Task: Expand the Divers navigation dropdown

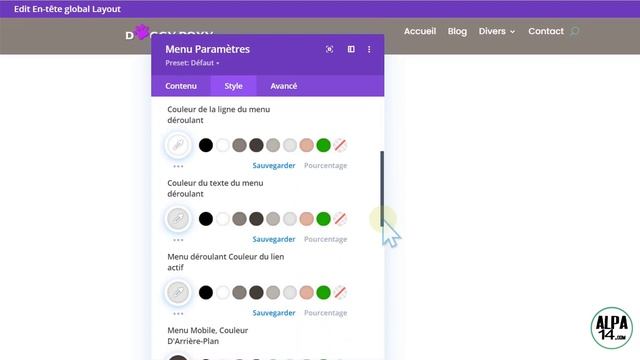Action: 497,31
